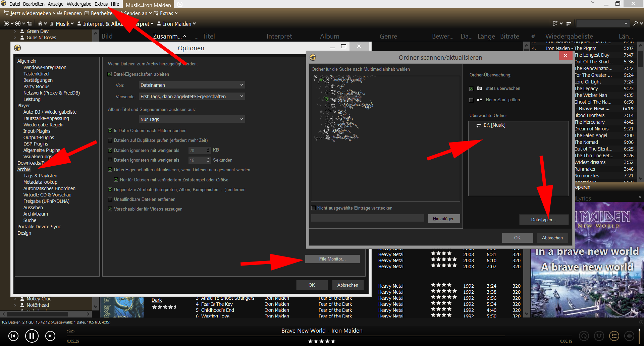Check 'Unauffindbare Dateien entfernen' option
This screenshot has width=644, height=346.
coord(110,199)
